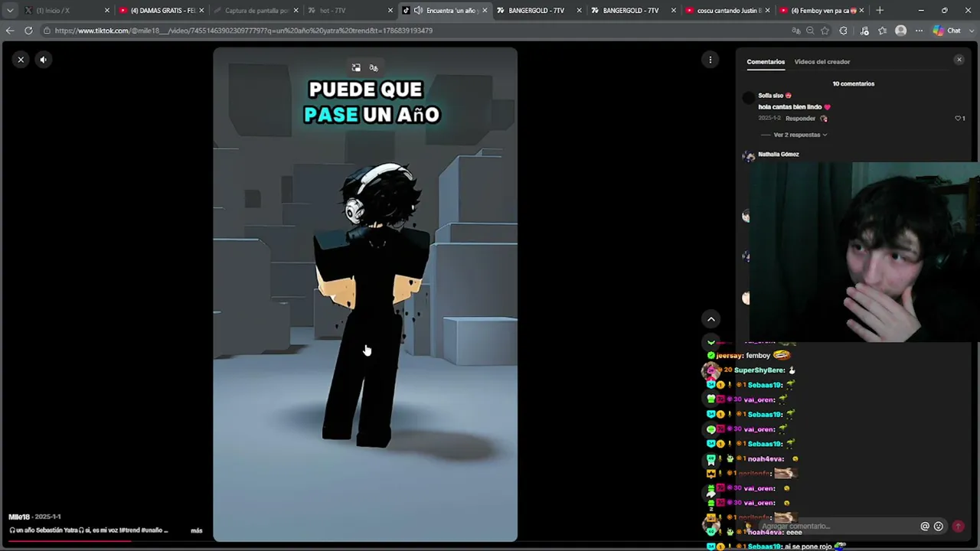Screen dimensions: 980x551
Task: Open the browser tab search dropdown
Action: click(9, 11)
